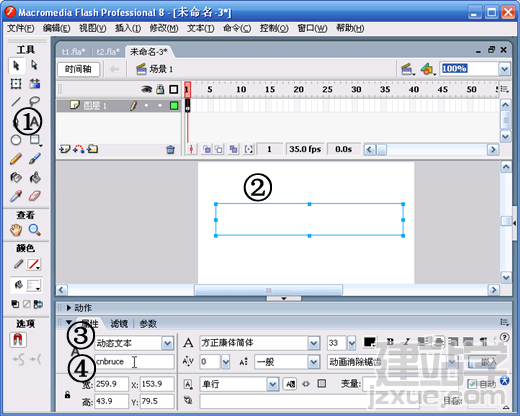520x416 pixels.
Task: Toggle the auto kern checkbox
Action: pos(472,384)
